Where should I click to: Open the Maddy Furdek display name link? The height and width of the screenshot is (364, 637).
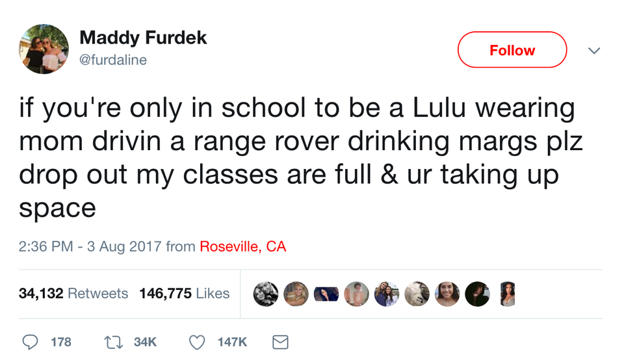pyautogui.click(x=143, y=38)
